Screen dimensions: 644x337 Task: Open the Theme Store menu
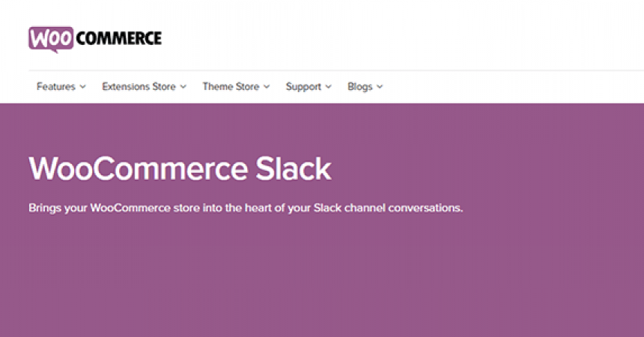click(231, 87)
